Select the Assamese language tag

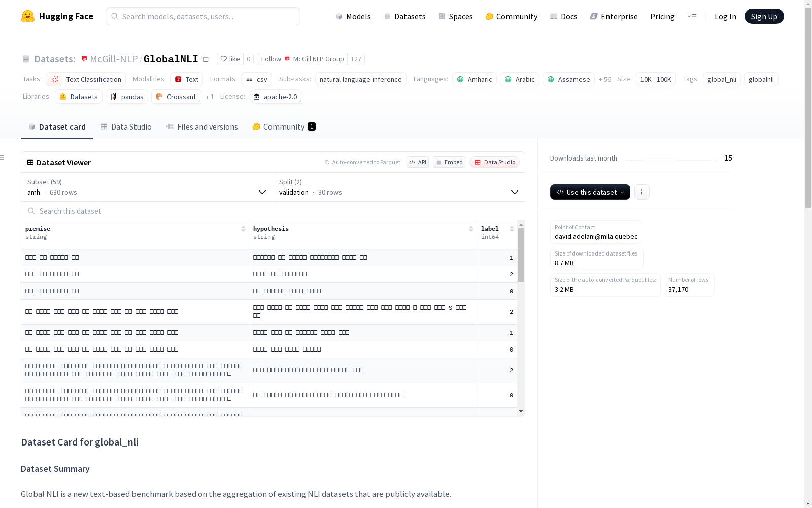(568, 79)
